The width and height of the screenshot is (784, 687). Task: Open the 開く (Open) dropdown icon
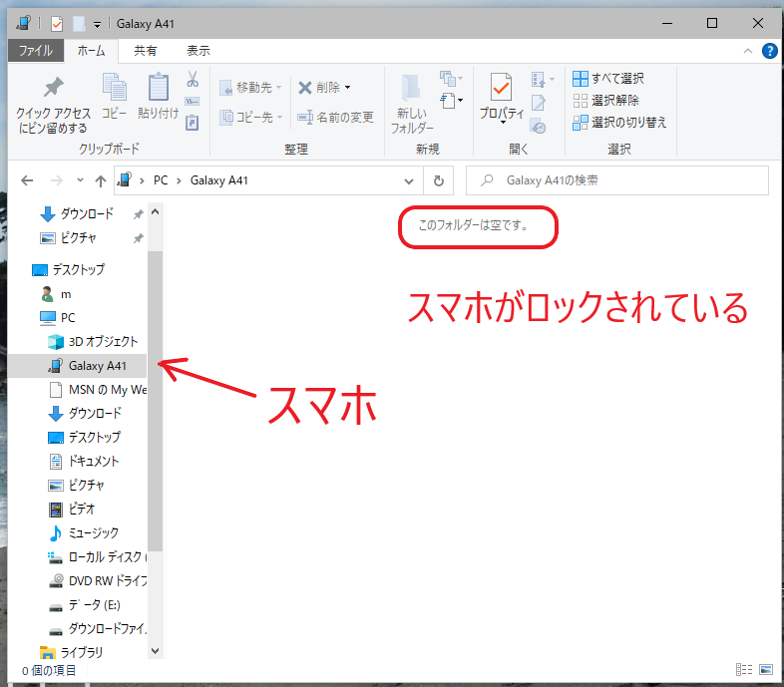point(543,79)
